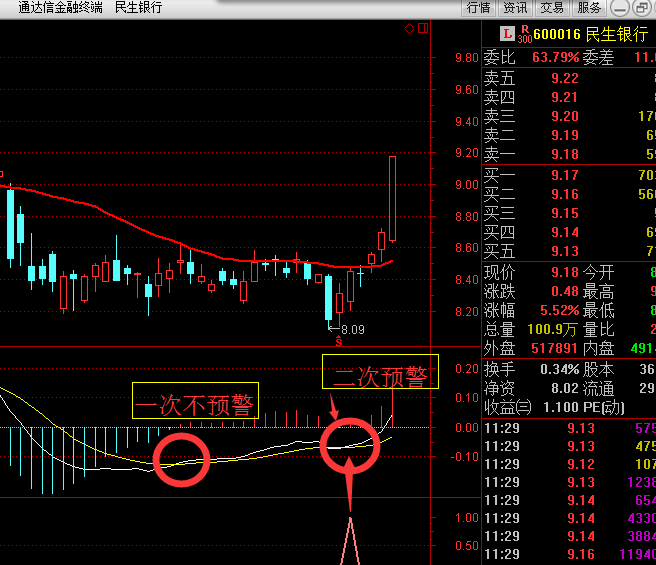Click the -0.10 MACD axis label
This screenshot has height=565, width=656.
(464, 457)
